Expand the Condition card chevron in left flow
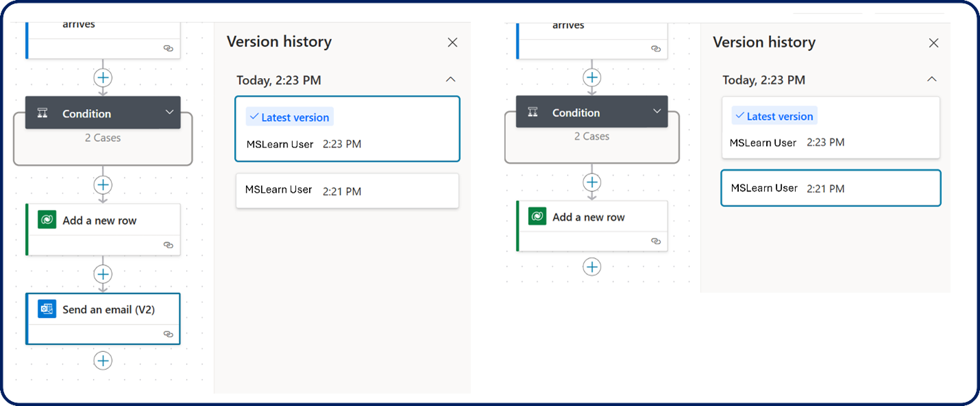Screen dimensions: 980x406 pos(169,112)
